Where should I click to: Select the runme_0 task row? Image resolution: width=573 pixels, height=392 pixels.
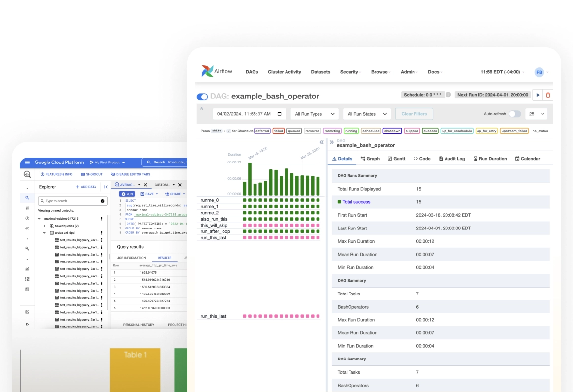coord(260,200)
